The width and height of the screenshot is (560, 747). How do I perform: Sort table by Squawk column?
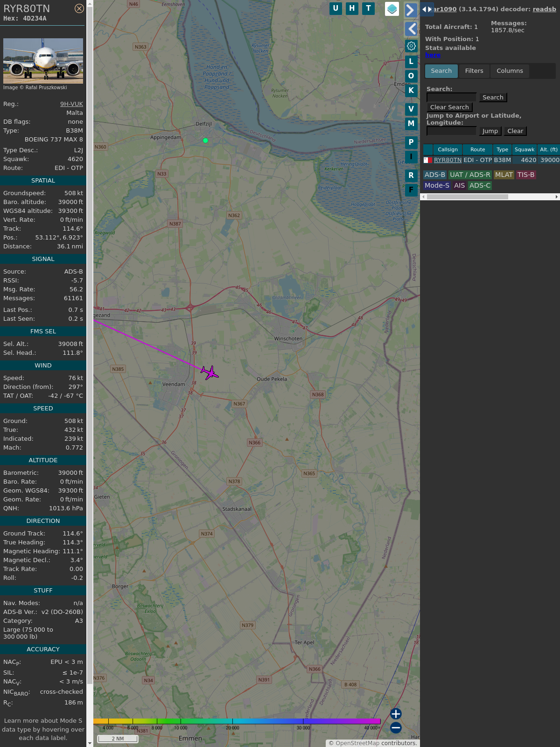pos(525,149)
